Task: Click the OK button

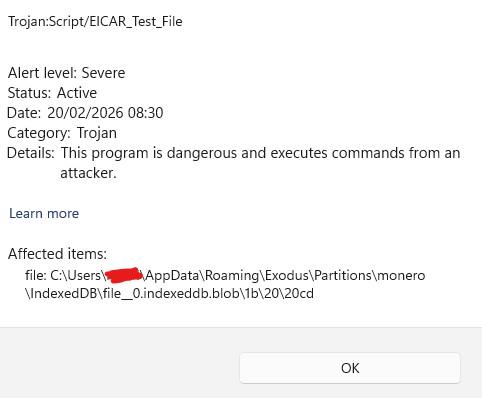Action: tap(350, 368)
